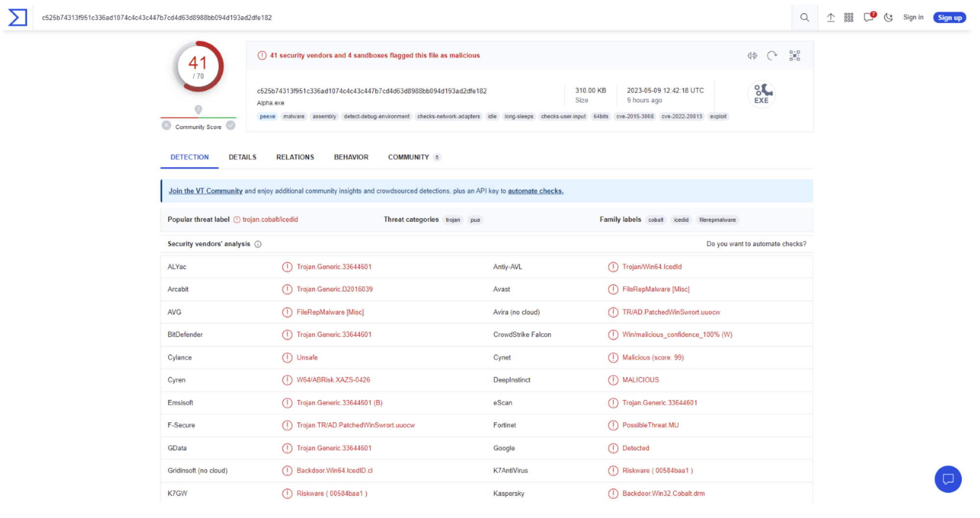Click the cve-2022-20813 tag
Viewport: 980px width, 518px height.
[682, 117]
